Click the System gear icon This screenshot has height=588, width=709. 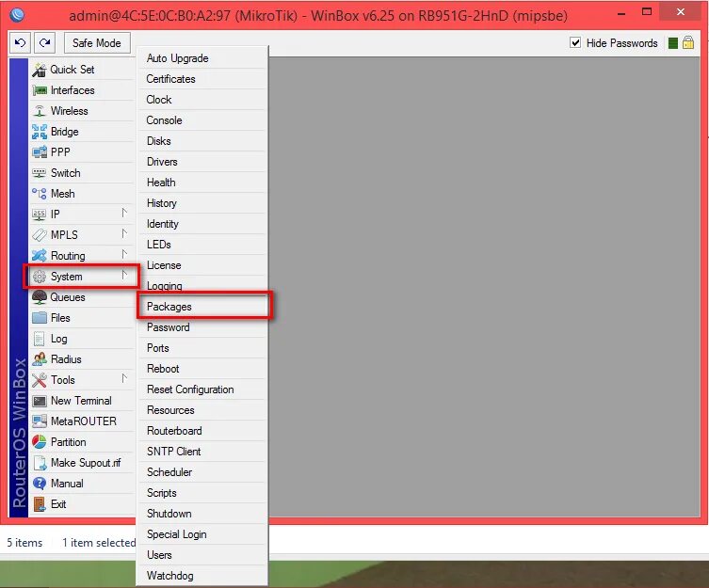40,277
